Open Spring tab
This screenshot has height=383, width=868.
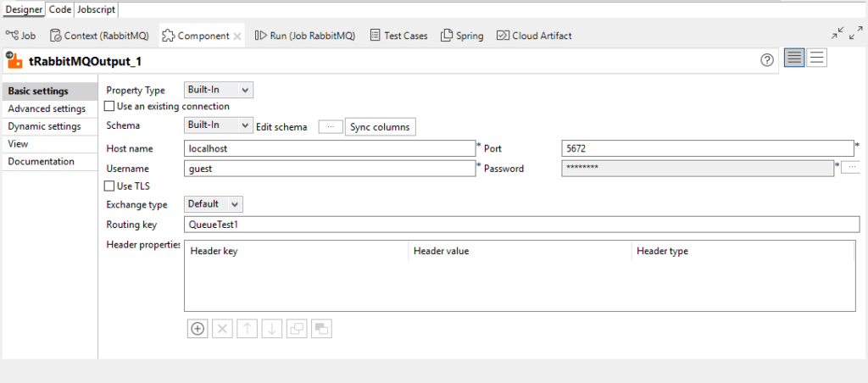462,36
